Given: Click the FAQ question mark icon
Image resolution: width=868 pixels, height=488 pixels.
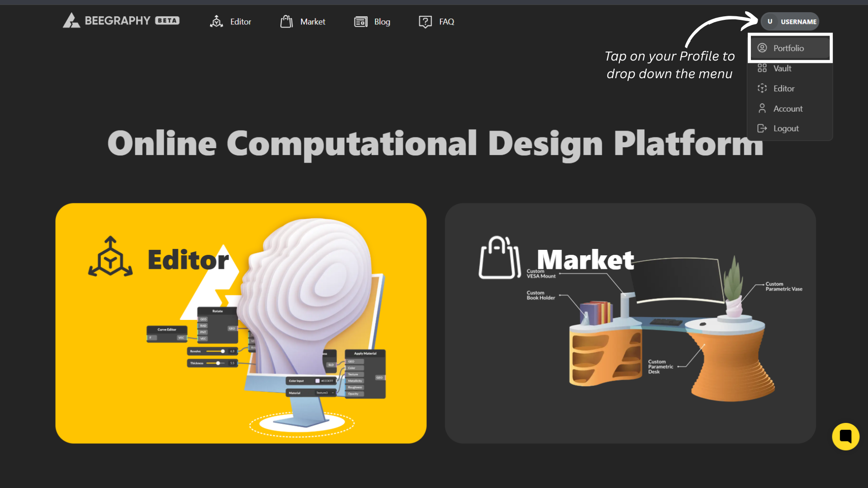Looking at the screenshot, I should point(425,21).
